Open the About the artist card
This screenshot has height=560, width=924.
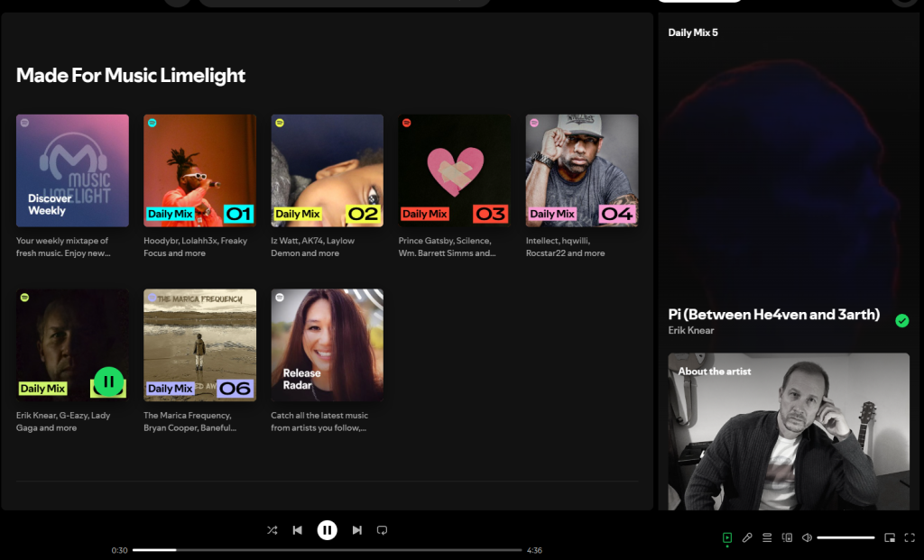tap(789, 432)
